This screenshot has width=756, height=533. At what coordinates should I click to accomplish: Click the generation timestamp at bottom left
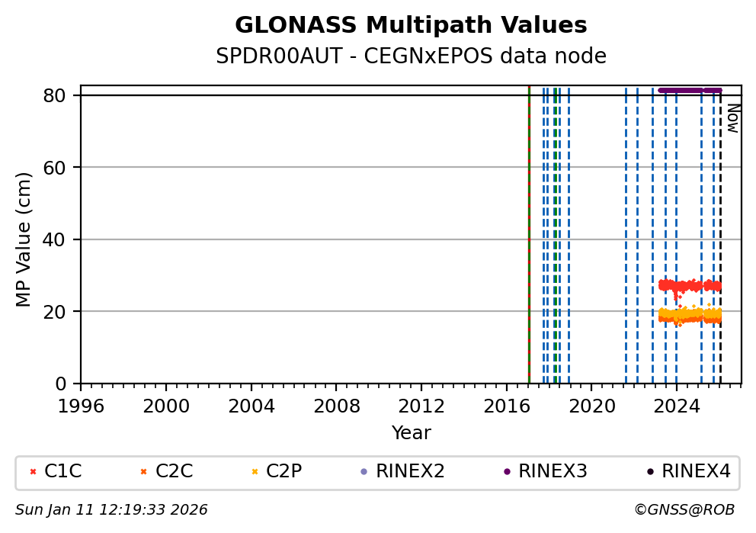click(x=111, y=510)
